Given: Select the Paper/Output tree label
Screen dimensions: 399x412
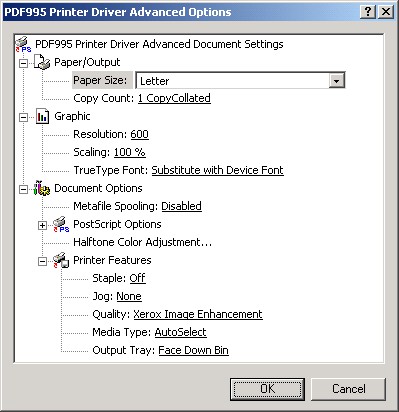Looking at the screenshot, I should [87, 62].
